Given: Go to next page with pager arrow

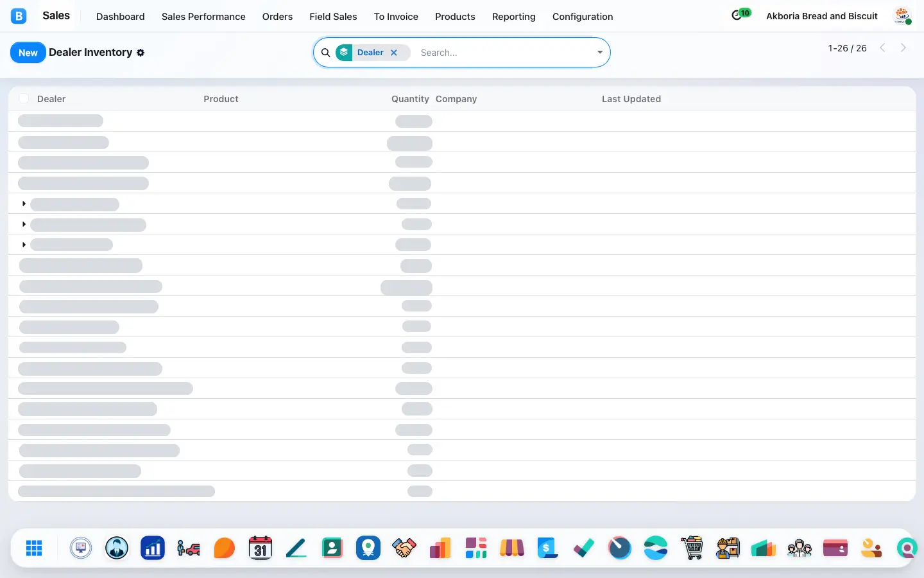Looking at the screenshot, I should [903, 48].
